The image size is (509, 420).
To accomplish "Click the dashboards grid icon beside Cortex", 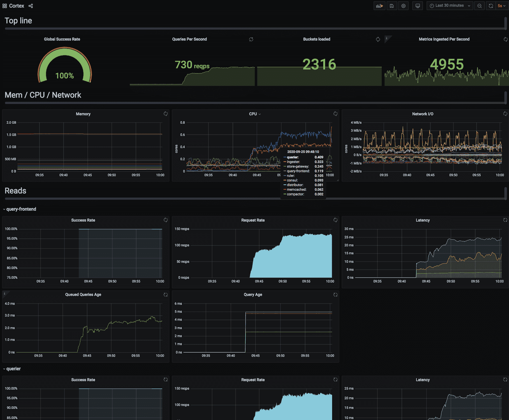I will pyautogui.click(x=4, y=6).
